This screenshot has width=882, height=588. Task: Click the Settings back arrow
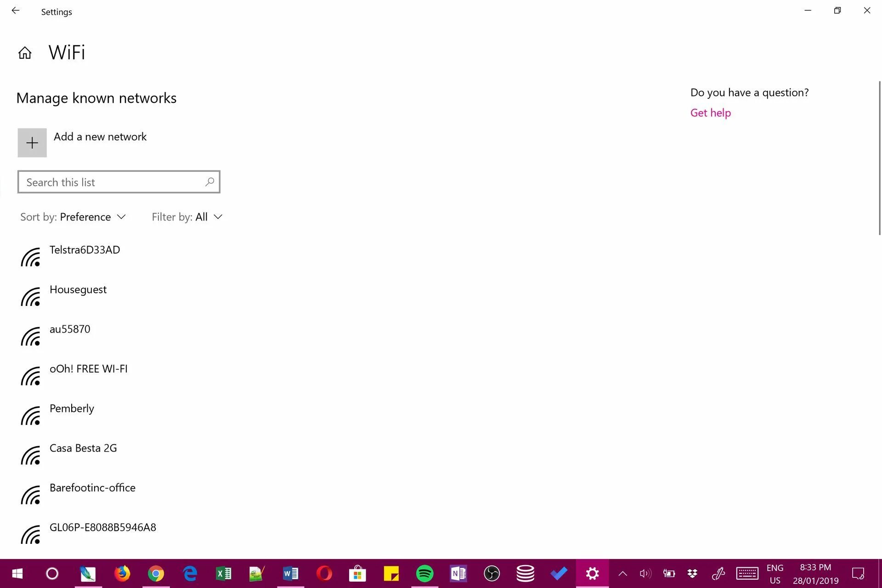coord(16,11)
